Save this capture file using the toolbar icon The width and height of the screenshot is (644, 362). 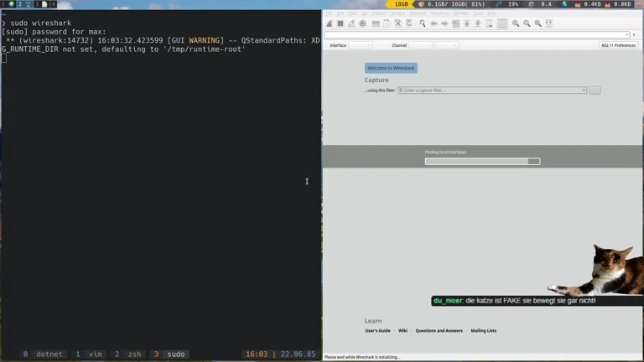point(387,23)
